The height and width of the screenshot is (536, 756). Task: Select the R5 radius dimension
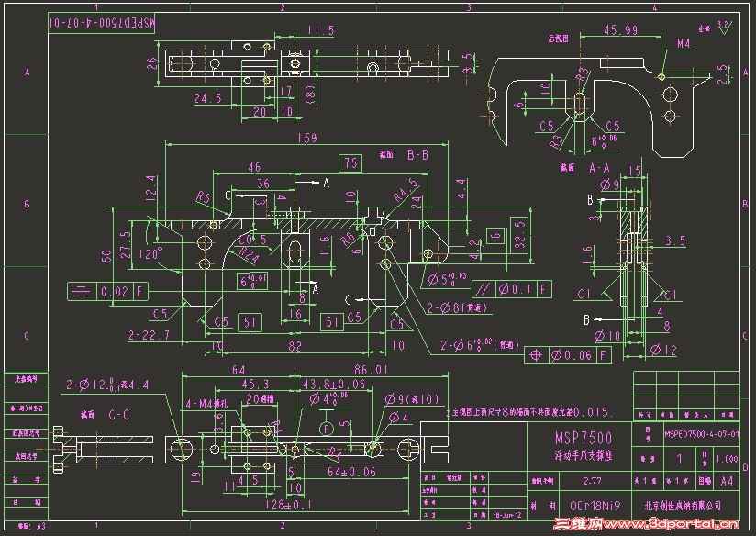pyautogui.click(x=204, y=196)
